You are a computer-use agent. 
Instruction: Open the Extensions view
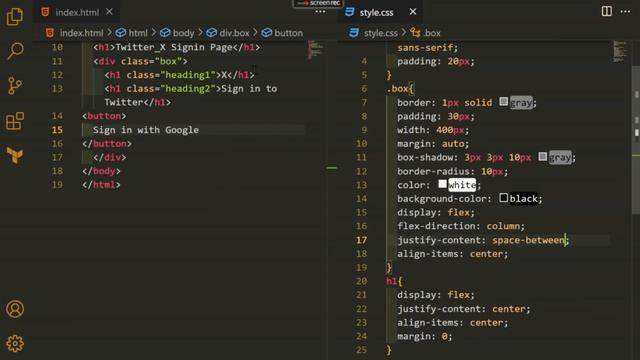(15, 121)
